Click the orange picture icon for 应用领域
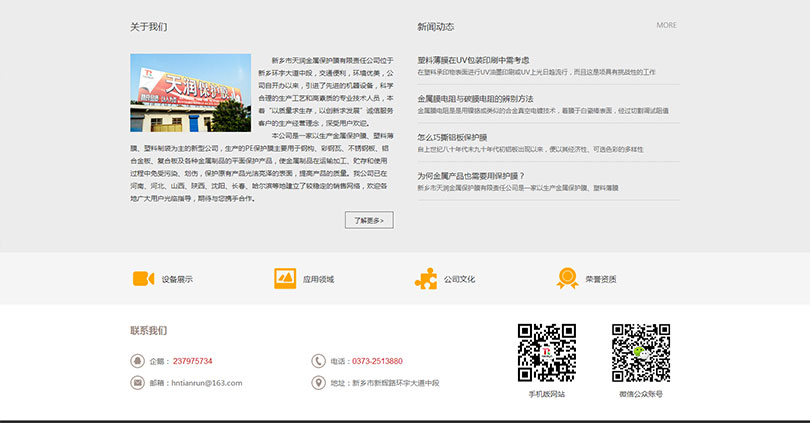The height and width of the screenshot is (423, 810). [x=285, y=278]
